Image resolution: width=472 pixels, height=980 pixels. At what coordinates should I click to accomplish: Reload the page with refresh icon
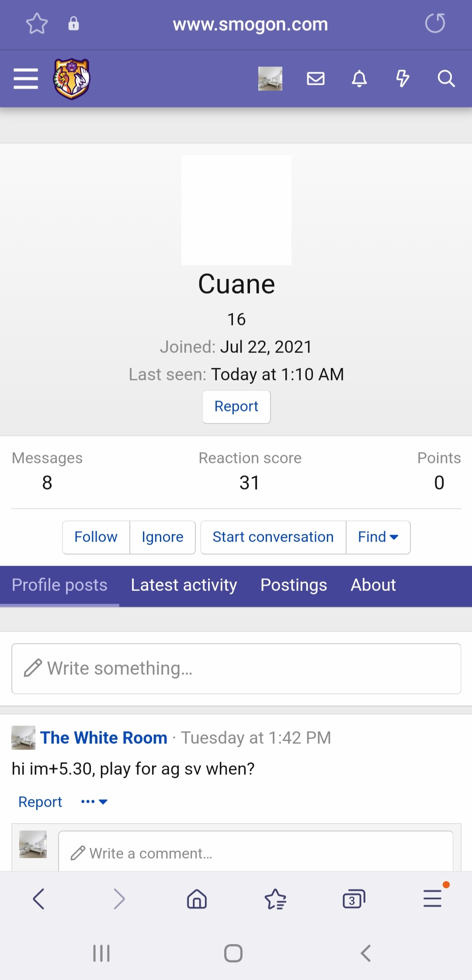435,24
